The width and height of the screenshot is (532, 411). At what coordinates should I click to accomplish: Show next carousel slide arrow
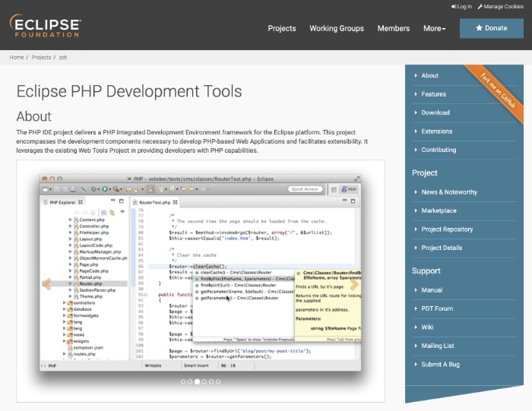[354, 284]
